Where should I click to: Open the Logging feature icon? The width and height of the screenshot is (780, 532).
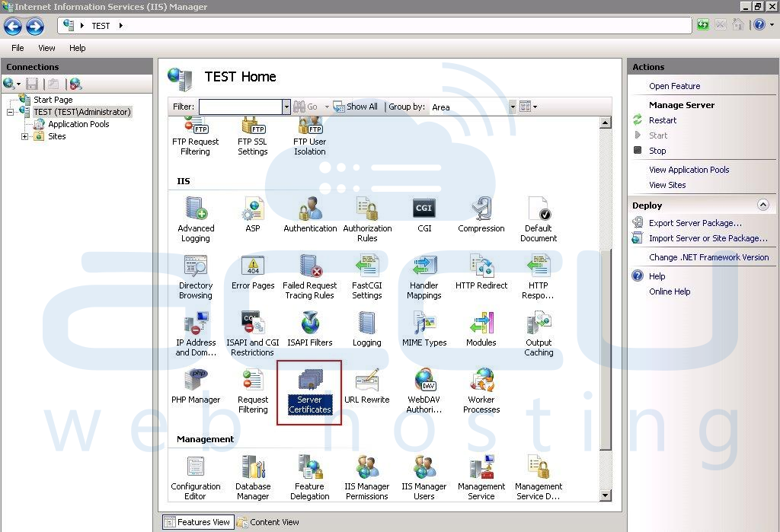point(366,329)
